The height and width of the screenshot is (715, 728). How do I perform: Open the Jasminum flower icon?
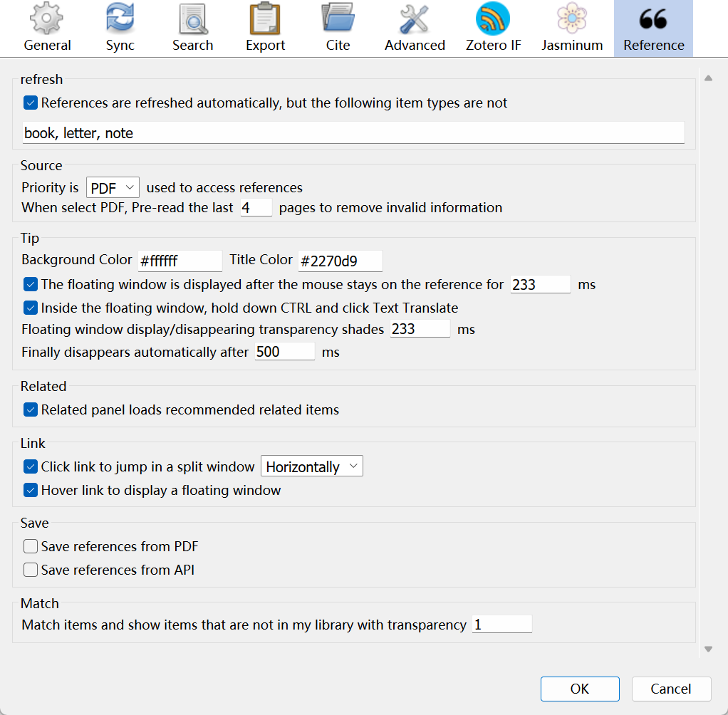pyautogui.click(x=572, y=19)
